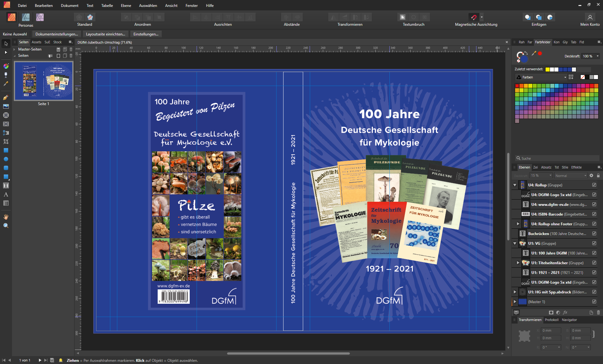The width and height of the screenshot is (603, 364).
Task: Toggle visibility of U1: Titelseitenfächer layer
Action: click(x=594, y=263)
